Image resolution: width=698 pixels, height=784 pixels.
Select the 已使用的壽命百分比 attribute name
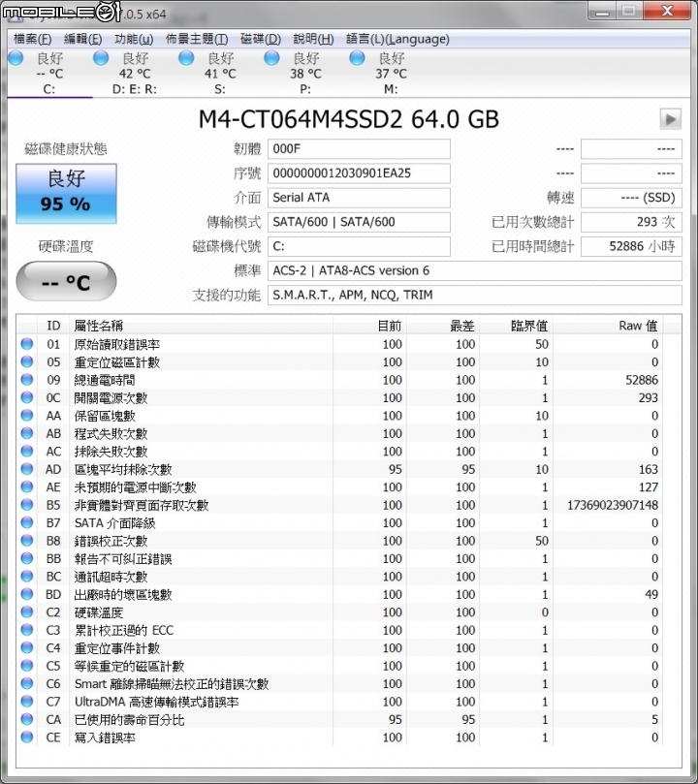pos(129,719)
